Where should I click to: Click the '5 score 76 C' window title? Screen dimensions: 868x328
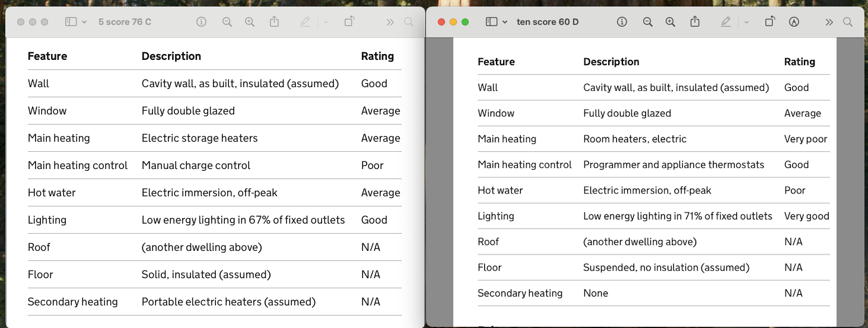tap(125, 22)
